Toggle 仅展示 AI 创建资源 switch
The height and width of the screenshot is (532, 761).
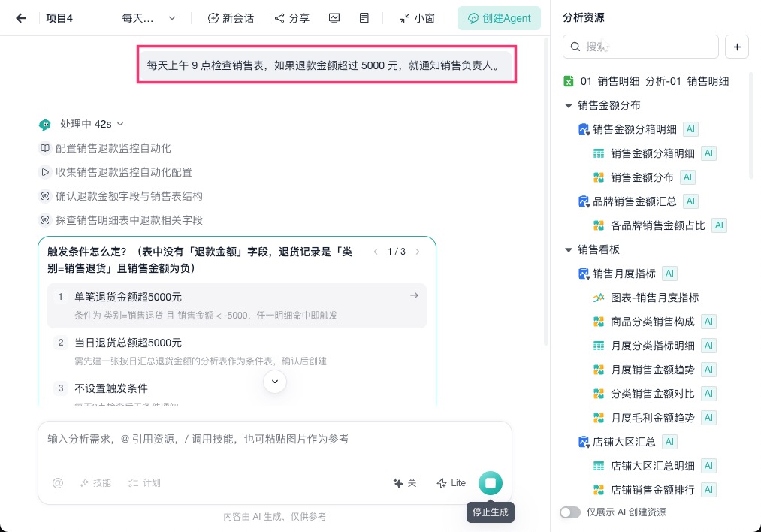click(x=569, y=512)
